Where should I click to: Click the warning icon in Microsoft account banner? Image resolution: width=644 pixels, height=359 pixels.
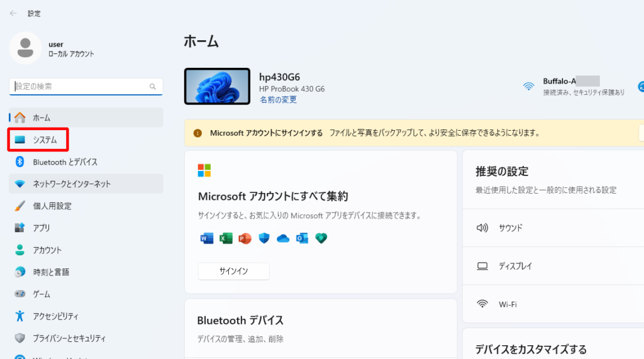197,133
